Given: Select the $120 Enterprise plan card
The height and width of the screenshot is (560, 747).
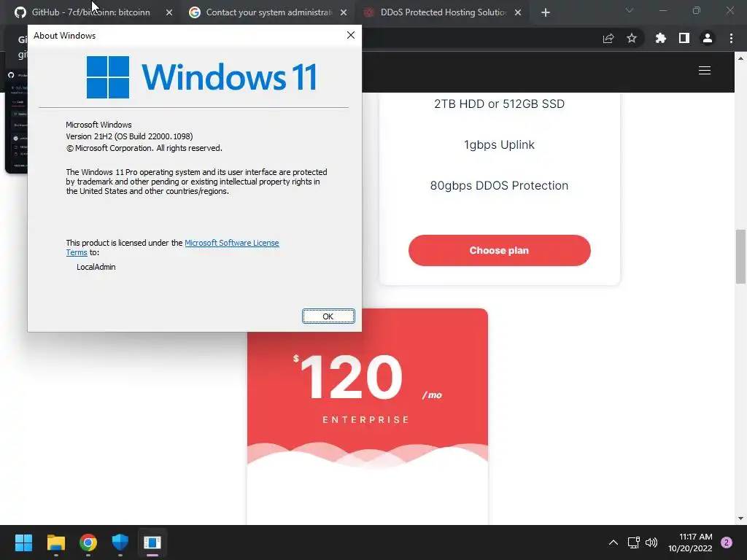Looking at the screenshot, I should [x=368, y=416].
